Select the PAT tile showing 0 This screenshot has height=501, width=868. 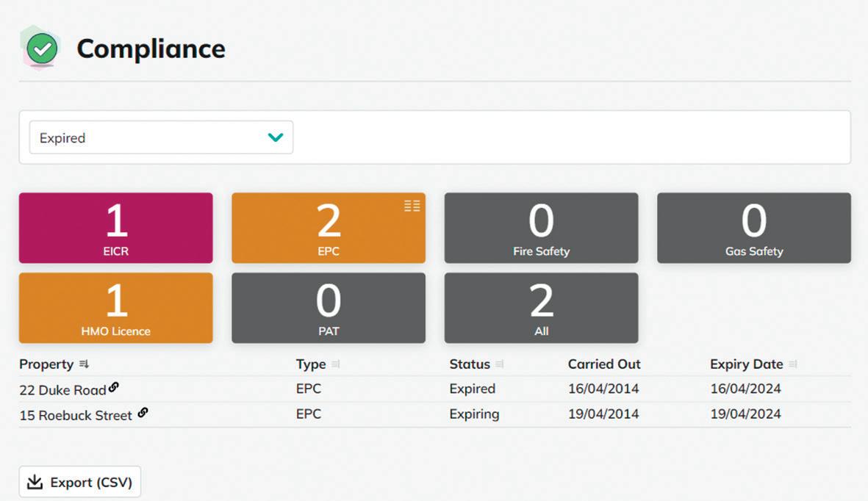coord(329,308)
